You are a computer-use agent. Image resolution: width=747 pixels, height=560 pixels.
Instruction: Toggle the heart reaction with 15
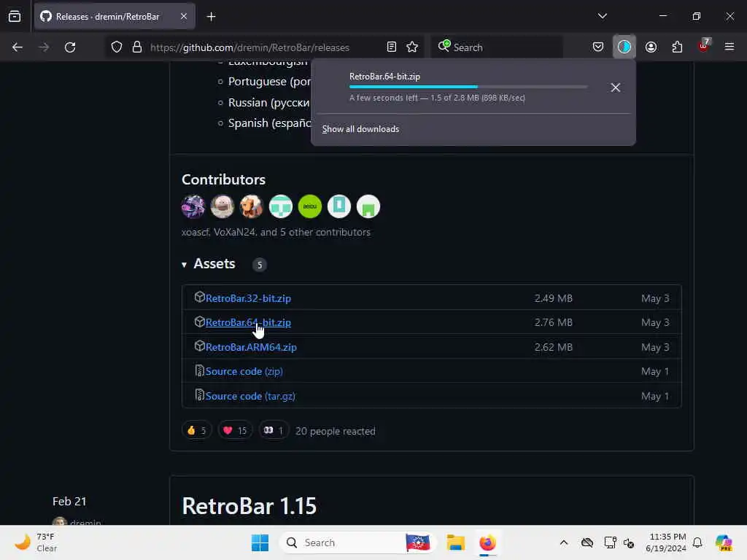point(235,430)
